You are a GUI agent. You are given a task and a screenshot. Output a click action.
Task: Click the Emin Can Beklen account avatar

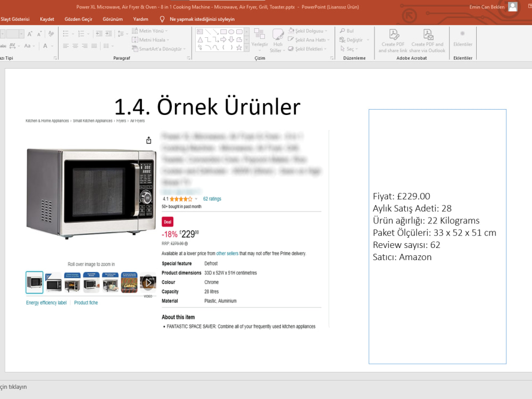[513, 7]
